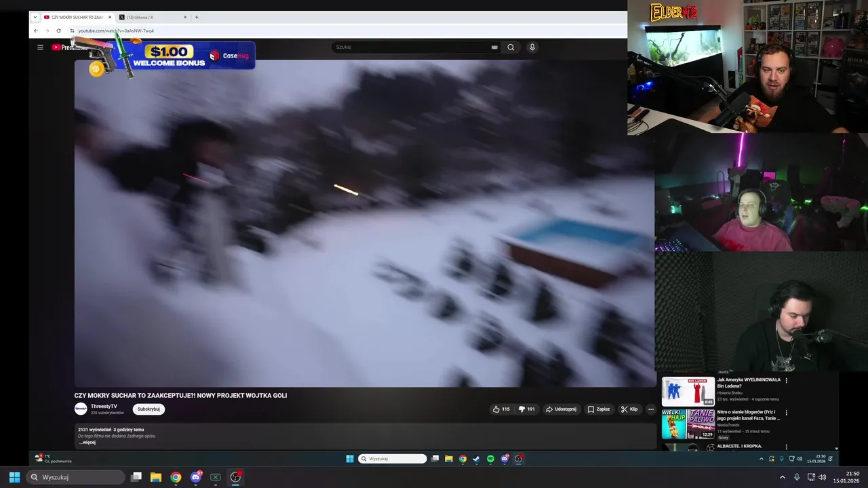Screen dimensions: 868x488
Task: Switch to the '(13) Główna / X' tab
Action: 140,17
